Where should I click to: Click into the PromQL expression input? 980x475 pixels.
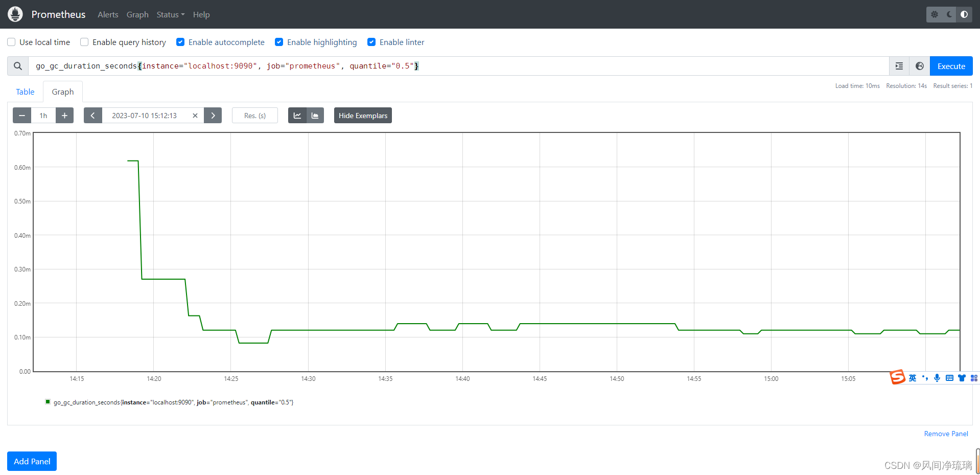pyautogui.click(x=458, y=66)
